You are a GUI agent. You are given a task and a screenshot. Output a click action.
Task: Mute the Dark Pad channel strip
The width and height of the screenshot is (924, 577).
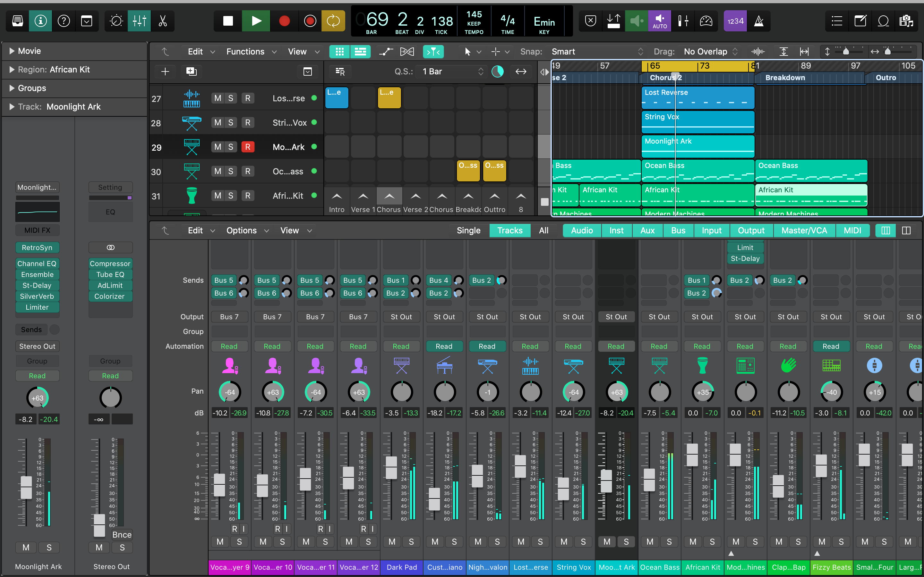392,541
